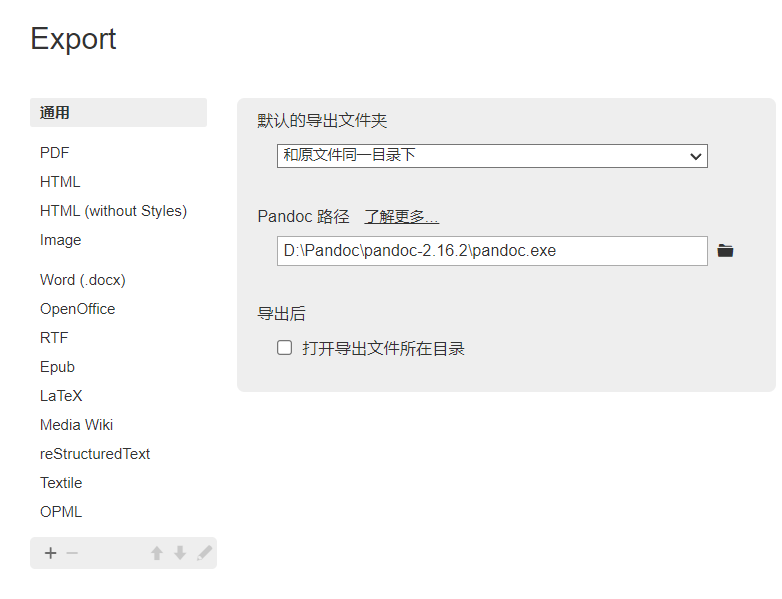Click the Pandoc path input field
Viewport: 782px width, 599px height.
[x=492, y=251]
